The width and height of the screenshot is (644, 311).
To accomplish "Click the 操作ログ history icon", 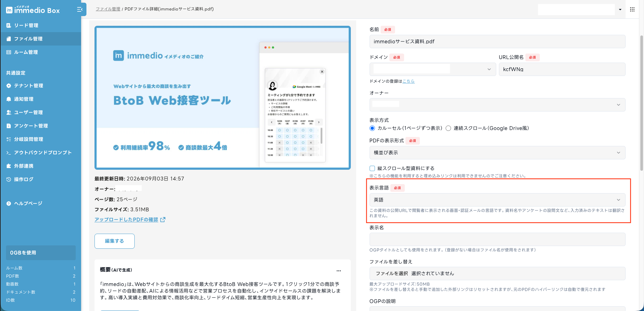I will coord(9,179).
